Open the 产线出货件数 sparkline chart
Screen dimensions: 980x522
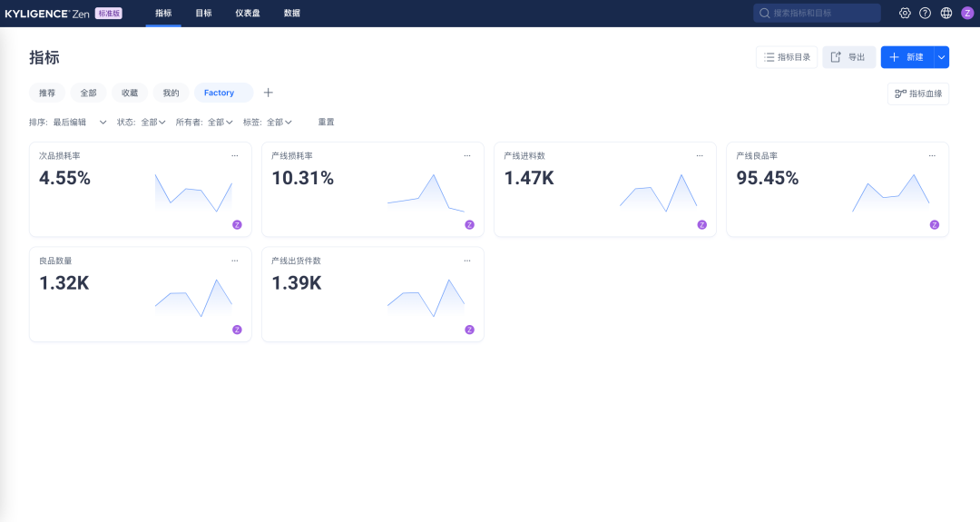426,298
